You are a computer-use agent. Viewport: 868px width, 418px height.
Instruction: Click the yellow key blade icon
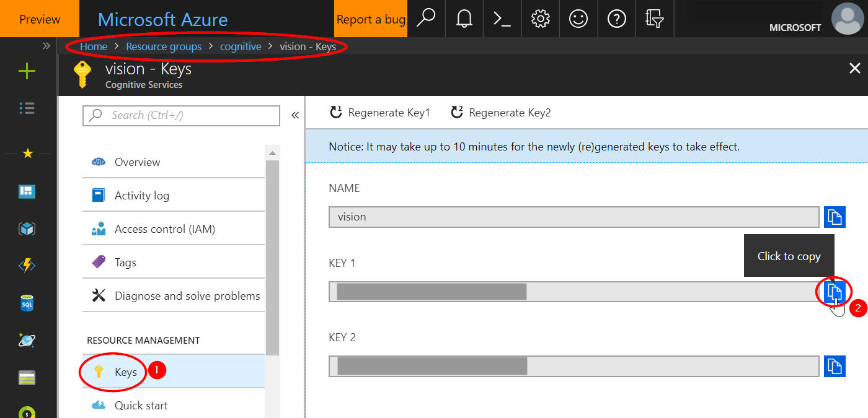point(82,74)
